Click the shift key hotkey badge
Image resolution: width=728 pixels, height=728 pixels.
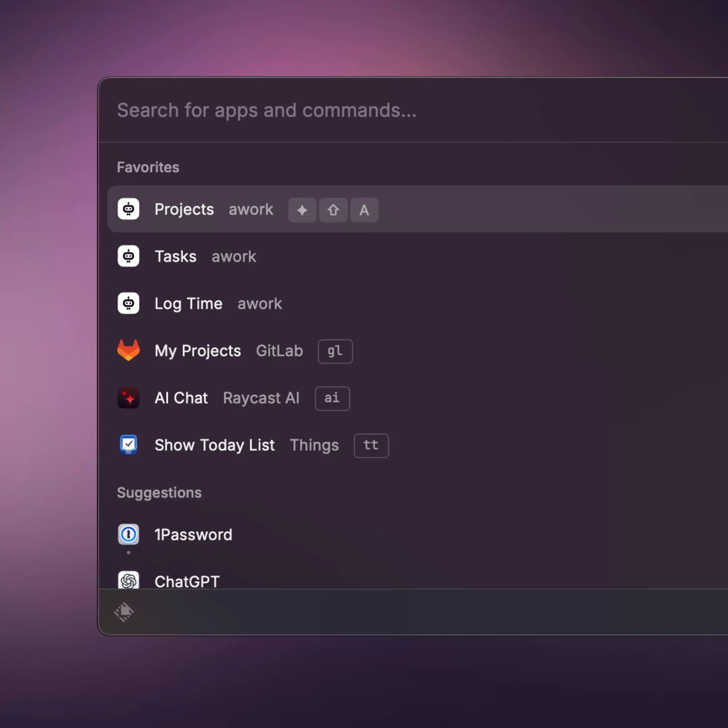click(x=333, y=210)
